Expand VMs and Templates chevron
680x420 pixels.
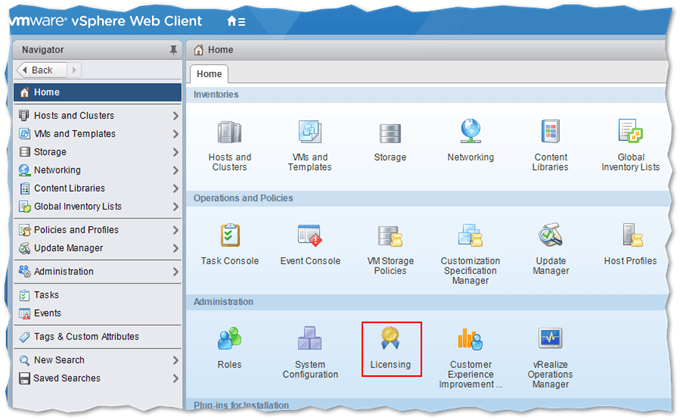175,134
